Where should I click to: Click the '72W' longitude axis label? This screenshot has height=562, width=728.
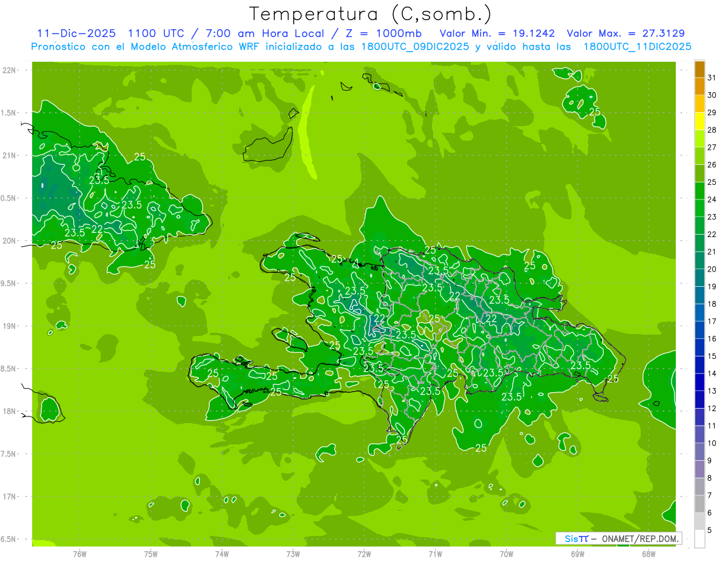(x=364, y=554)
